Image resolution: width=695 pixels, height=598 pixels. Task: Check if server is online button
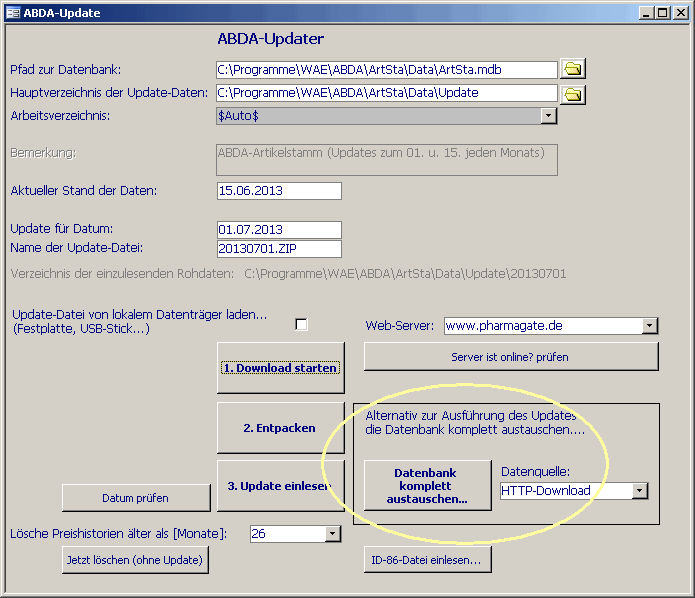511,356
